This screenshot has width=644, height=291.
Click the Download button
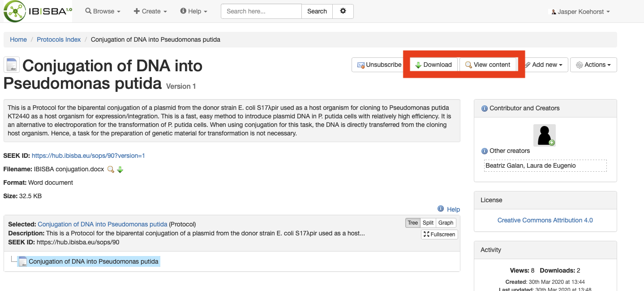433,65
